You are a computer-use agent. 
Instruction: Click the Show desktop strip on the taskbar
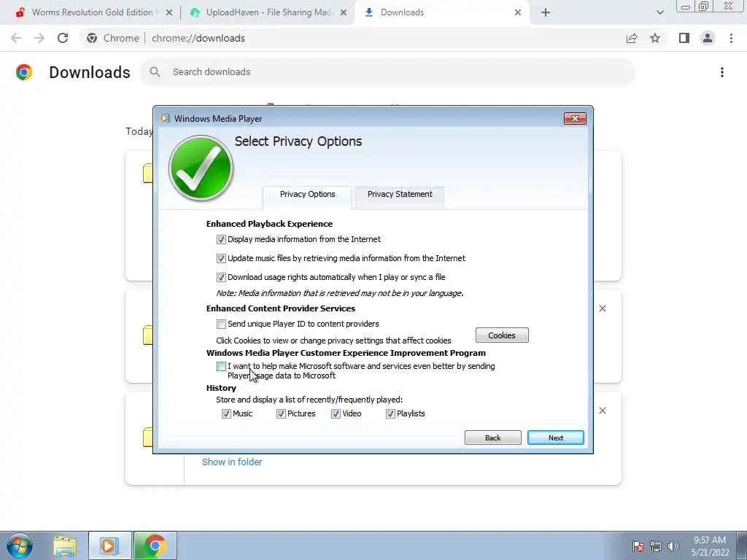[742, 545]
